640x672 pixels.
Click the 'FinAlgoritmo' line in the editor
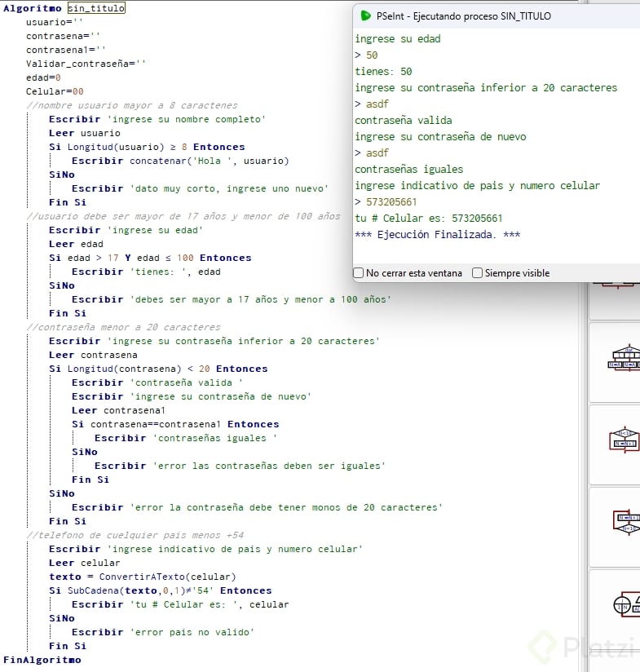42,660
